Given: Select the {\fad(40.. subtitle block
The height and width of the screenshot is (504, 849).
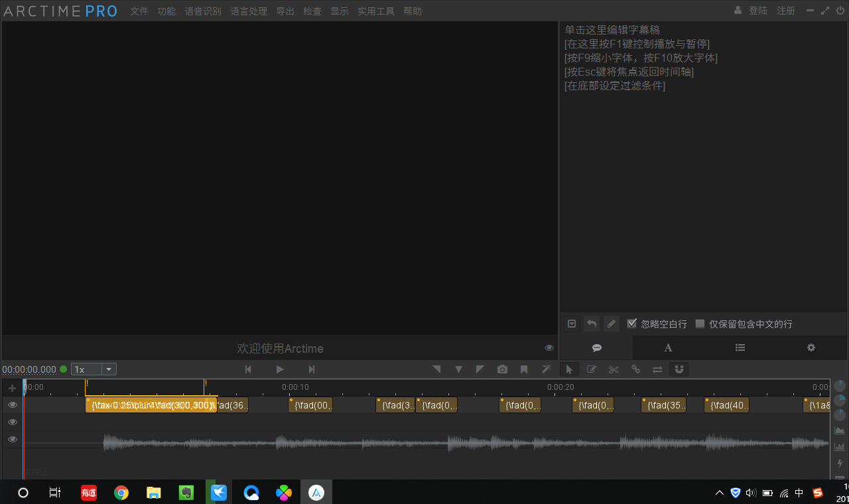Looking at the screenshot, I should tap(727, 405).
